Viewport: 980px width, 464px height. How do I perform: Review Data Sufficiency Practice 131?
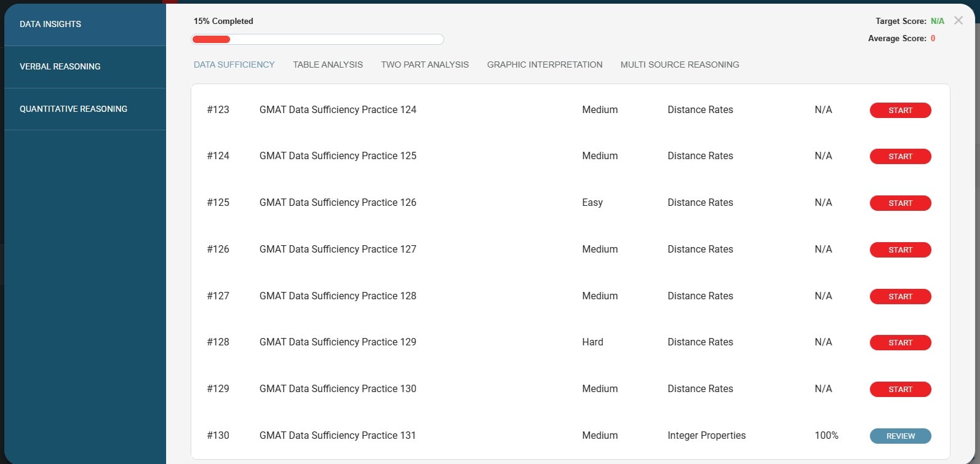[x=899, y=436]
